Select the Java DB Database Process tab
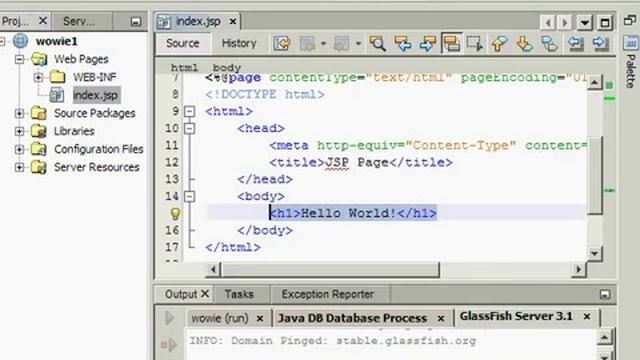Image resolution: width=640 pixels, height=360 pixels. (x=352, y=318)
